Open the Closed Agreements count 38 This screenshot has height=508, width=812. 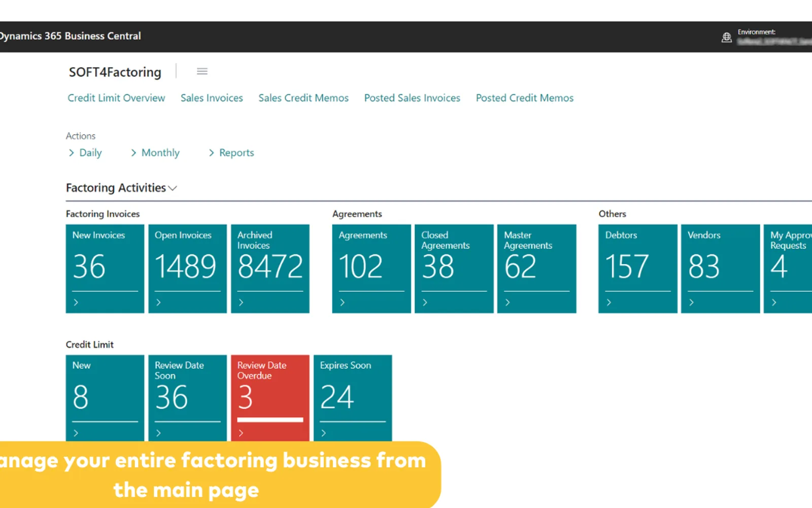(438, 267)
